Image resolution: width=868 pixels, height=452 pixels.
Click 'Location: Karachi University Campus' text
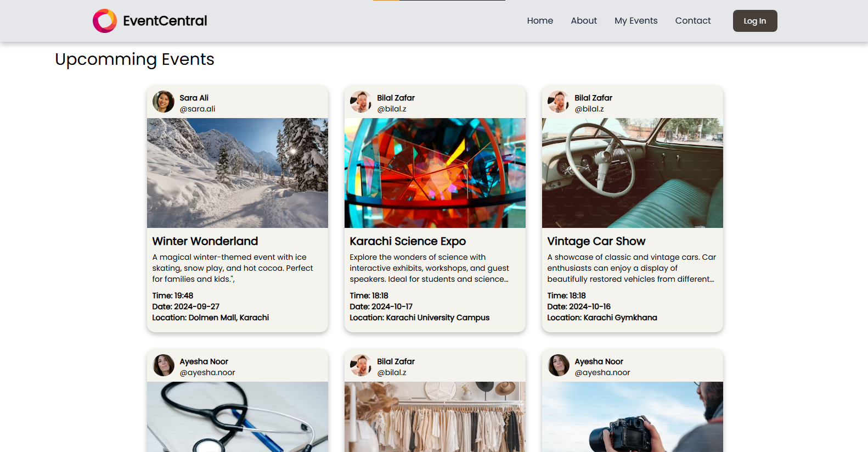420,317
